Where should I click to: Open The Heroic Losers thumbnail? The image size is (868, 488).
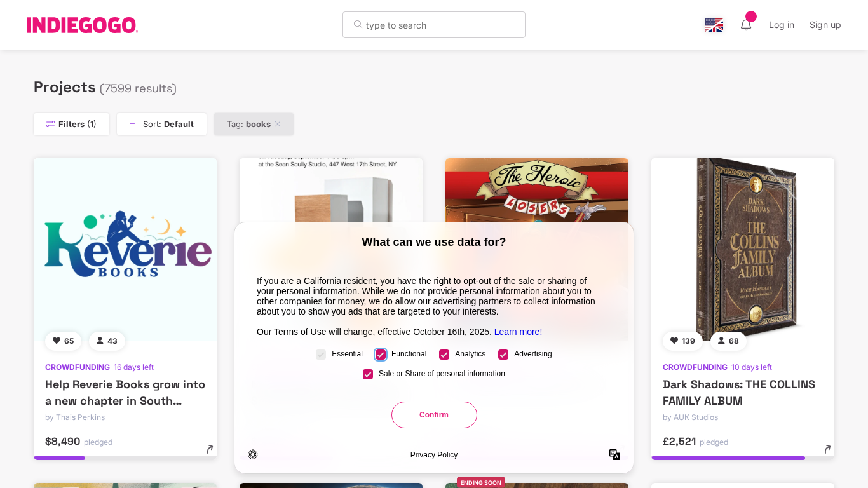(x=537, y=189)
